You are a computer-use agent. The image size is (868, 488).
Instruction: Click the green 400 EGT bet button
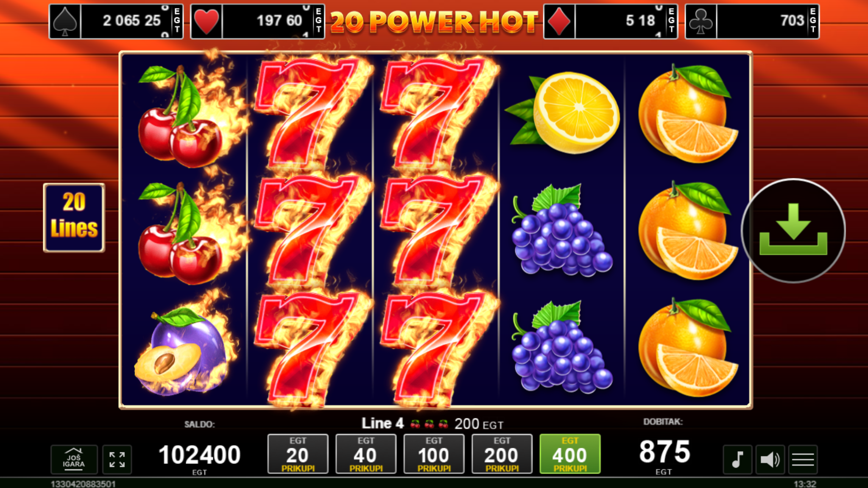[570, 454]
